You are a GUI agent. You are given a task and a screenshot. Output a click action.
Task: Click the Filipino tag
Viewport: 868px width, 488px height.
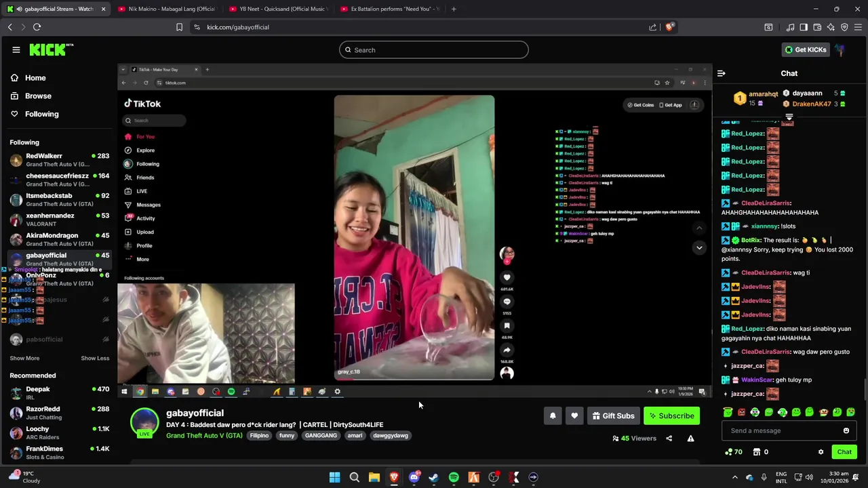259,436
